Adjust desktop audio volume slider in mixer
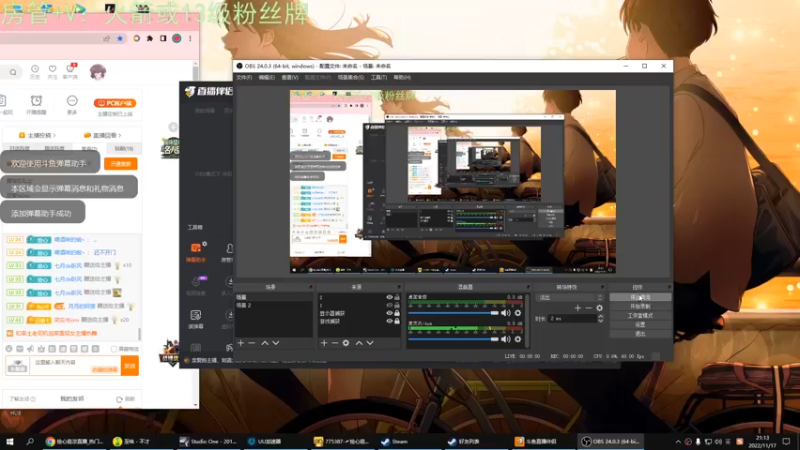The height and width of the screenshot is (450, 800). point(453,313)
